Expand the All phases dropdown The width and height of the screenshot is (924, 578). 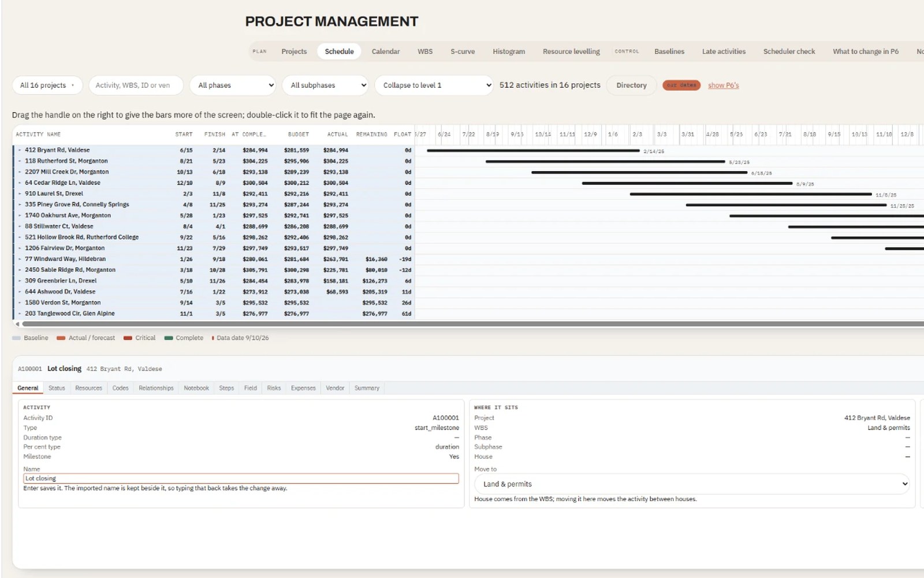coord(233,85)
